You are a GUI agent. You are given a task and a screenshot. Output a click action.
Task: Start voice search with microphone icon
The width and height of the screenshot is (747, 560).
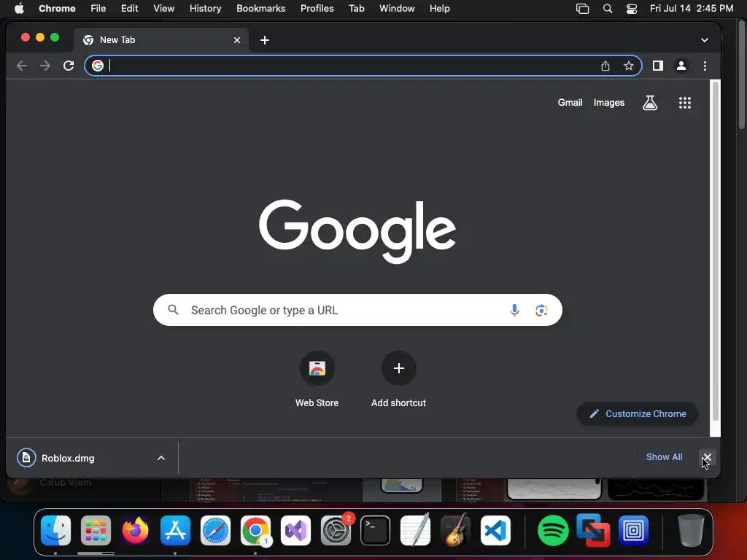(514, 310)
